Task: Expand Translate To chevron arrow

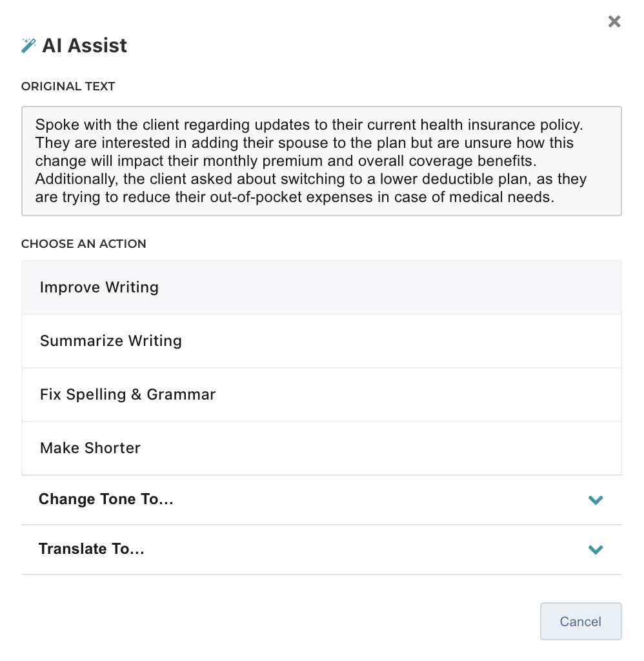Action: tap(596, 549)
